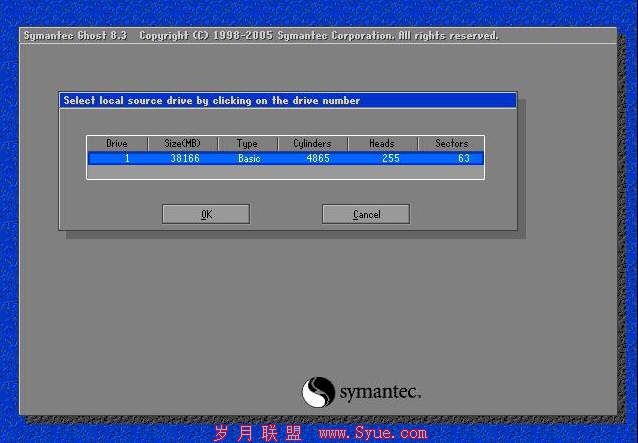This screenshot has width=638, height=443.
Task: Click the OK button
Action: [x=206, y=214]
